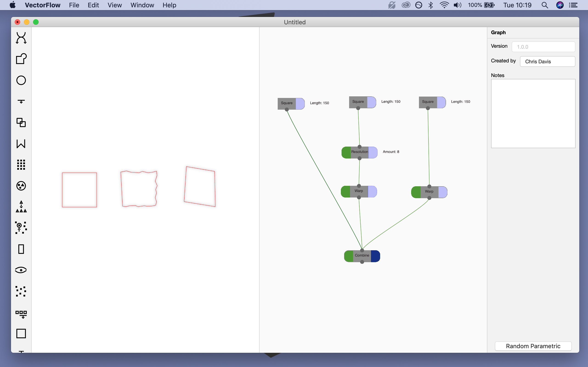Click the Created by text field
Image resolution: width=588 pixels, height=367 pixels.
(x=547, y=61)
